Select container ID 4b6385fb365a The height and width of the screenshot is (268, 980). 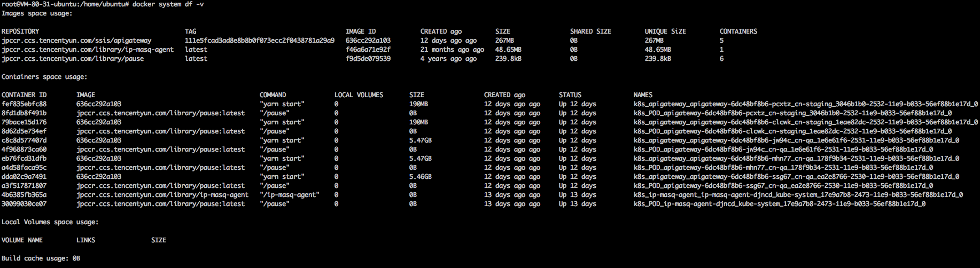pyautogui.click(x=24, y=195)
